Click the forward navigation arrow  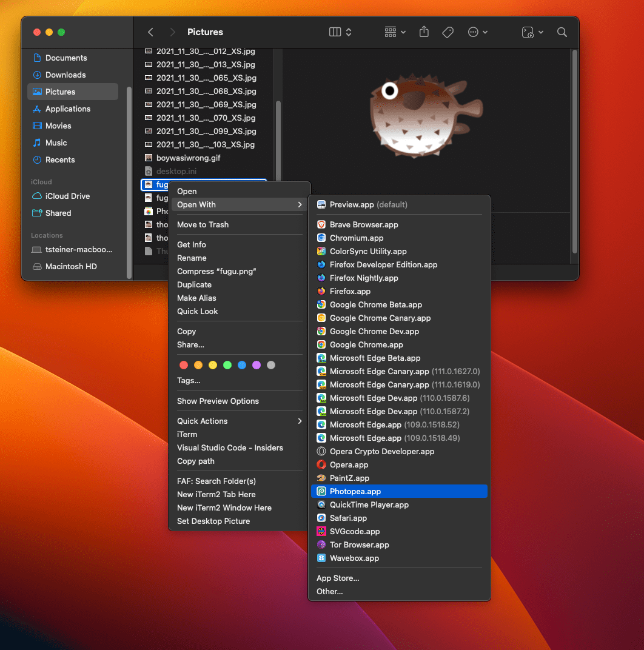pos(173,32)
